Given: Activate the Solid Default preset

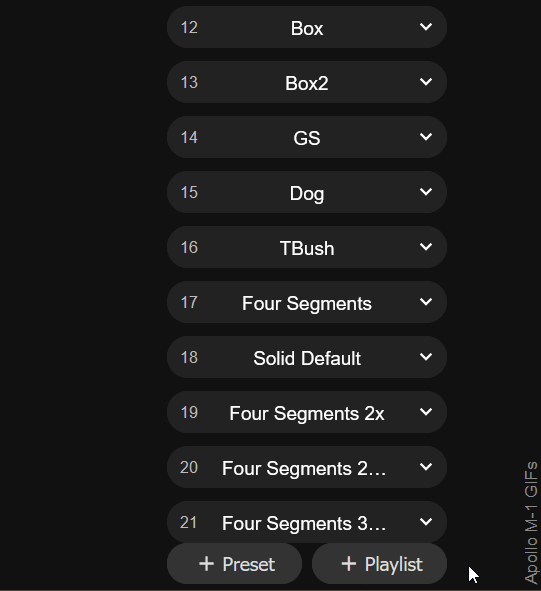Looking at the screenshot, I should tap(307, 357).
